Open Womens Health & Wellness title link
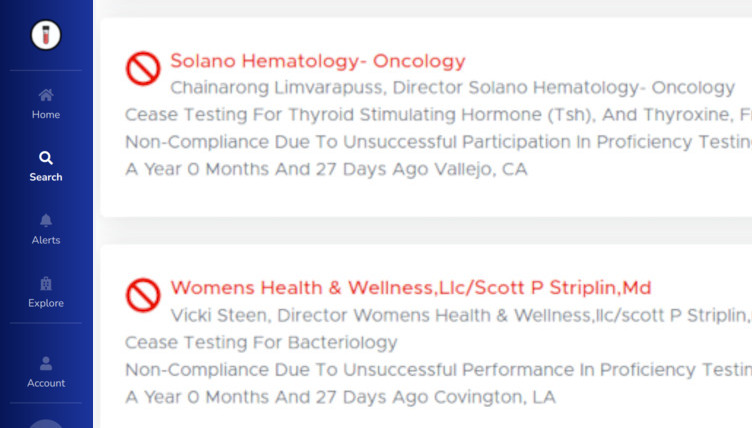Screen dimensions: 752x428 (x=411, y=287)
